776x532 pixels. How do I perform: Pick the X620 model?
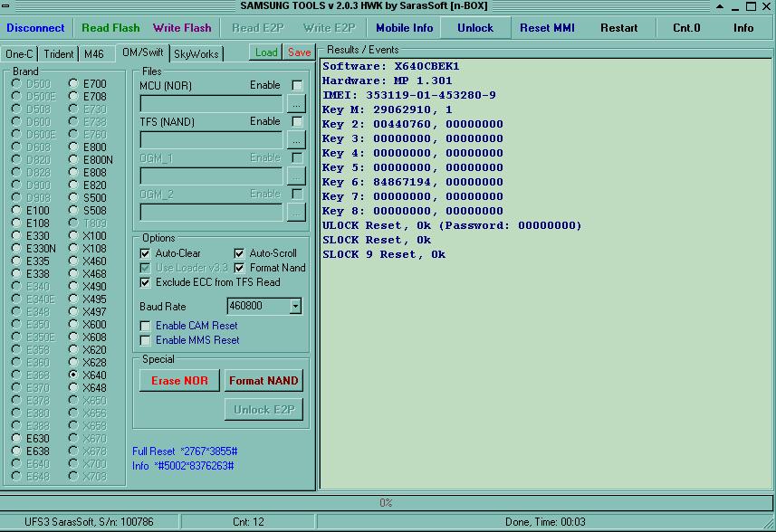[73, 349]
